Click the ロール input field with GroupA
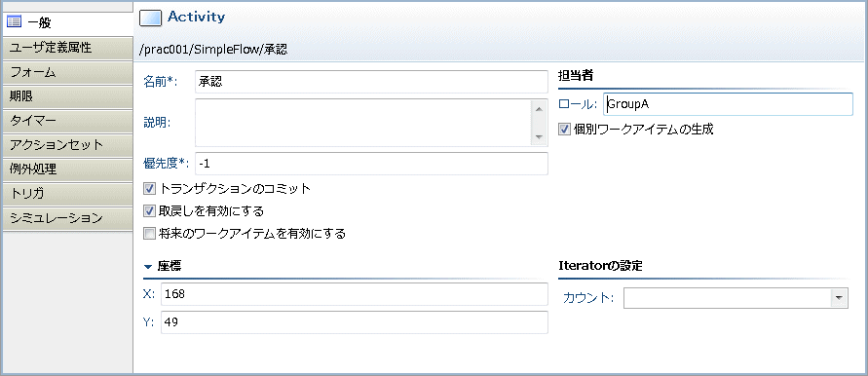Viewport: 868px width, 376px height. (x=728, y=104)
